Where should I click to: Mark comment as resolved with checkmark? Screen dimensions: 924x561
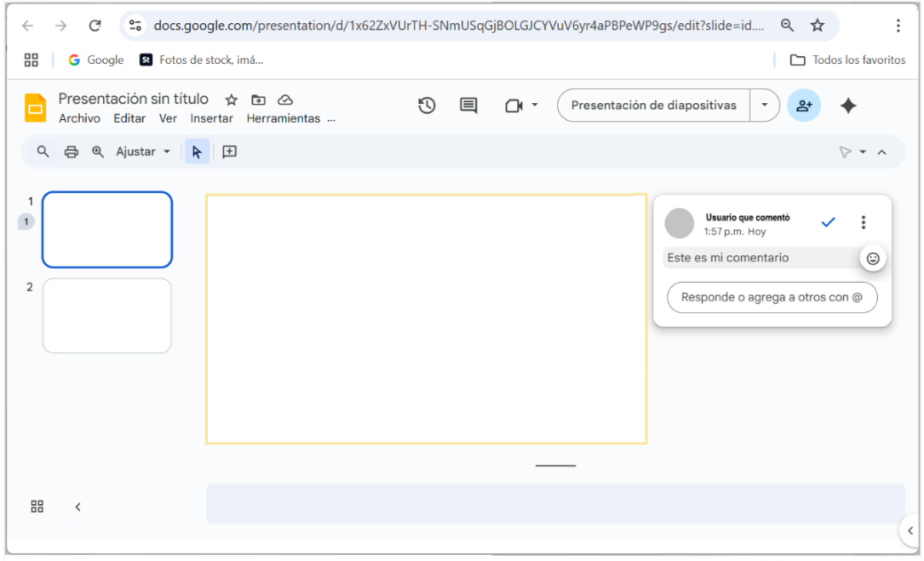point(828,222)
